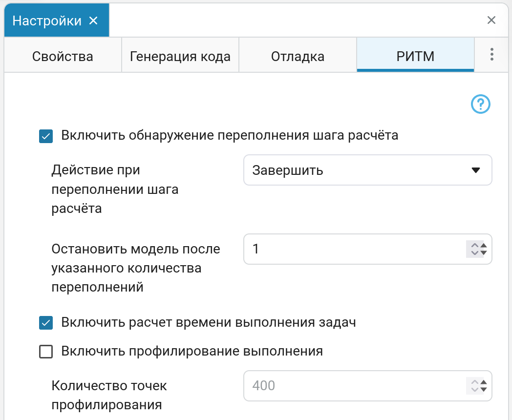Uncheck Включить расчет времени выполнения задач
This screenshot has width=512, height=420.
[46, 323]
